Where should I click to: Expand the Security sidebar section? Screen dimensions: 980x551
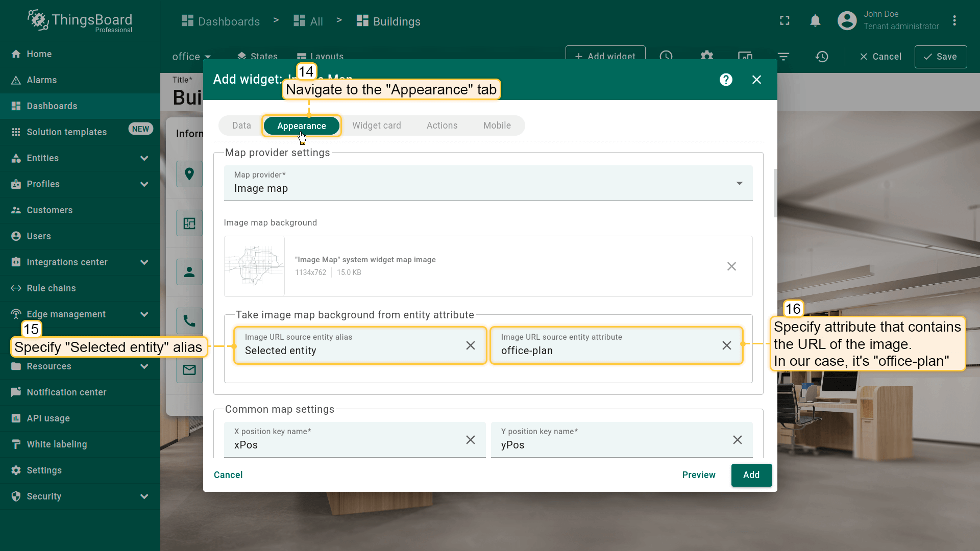[x=144, y=496]
